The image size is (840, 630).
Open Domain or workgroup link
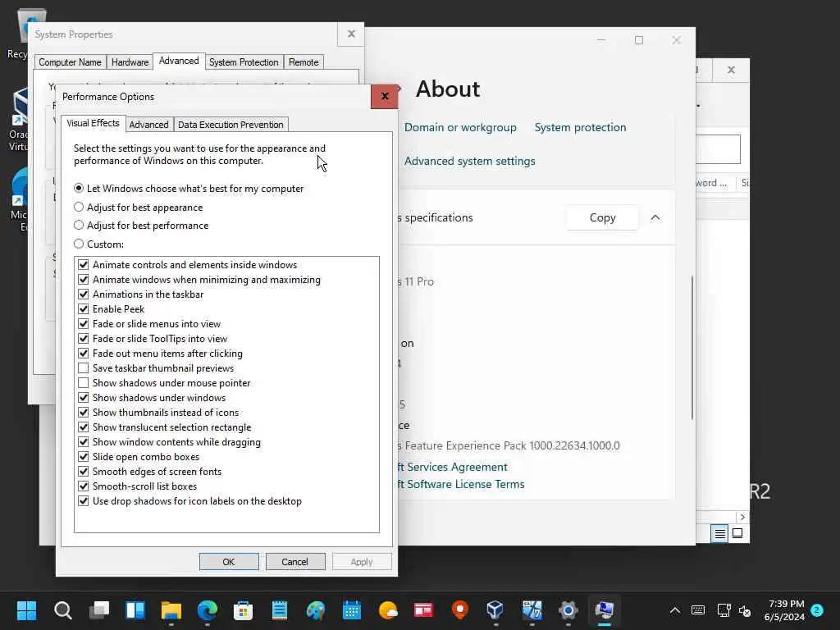click(460, 127)
